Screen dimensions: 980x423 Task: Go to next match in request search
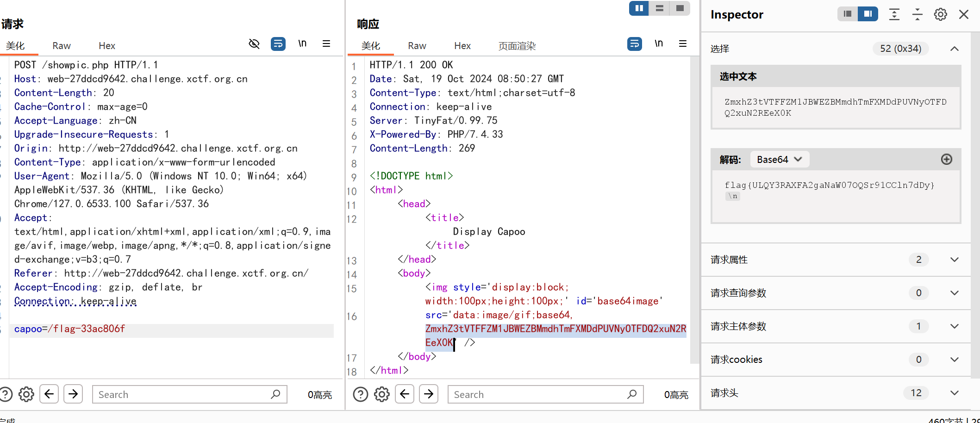[x=73, y=394]
